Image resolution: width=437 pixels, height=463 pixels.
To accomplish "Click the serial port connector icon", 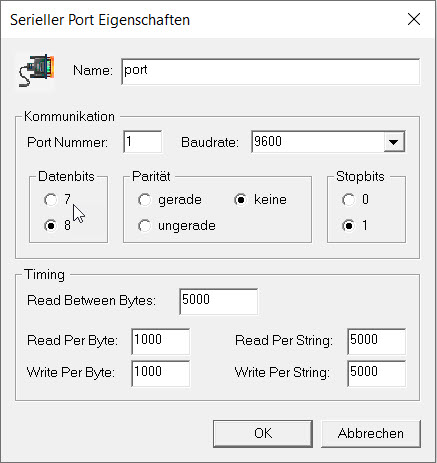I will point(36,71).
